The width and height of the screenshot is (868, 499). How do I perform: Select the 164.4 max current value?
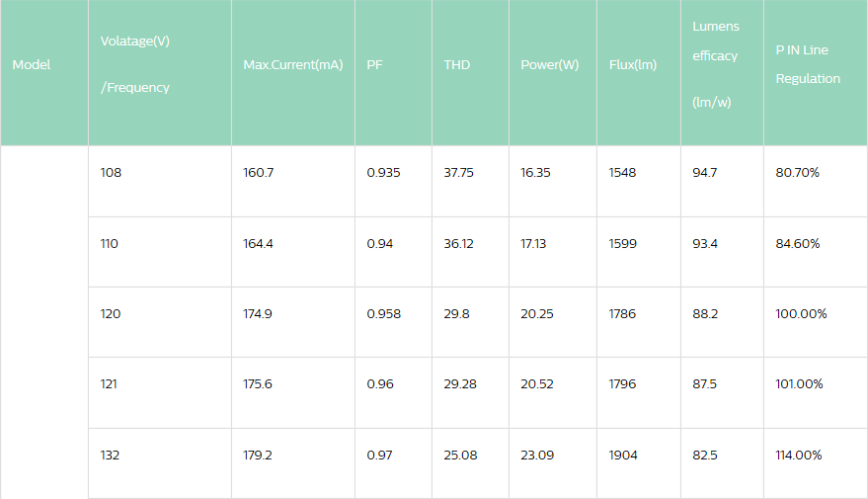[x=258, y=244]
